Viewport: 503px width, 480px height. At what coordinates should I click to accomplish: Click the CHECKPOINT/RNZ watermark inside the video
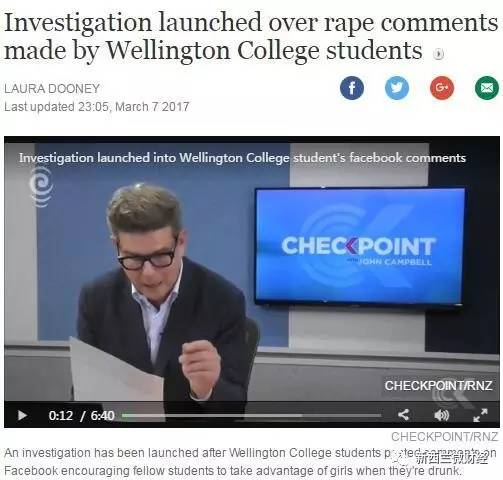[x=438, y=386]
